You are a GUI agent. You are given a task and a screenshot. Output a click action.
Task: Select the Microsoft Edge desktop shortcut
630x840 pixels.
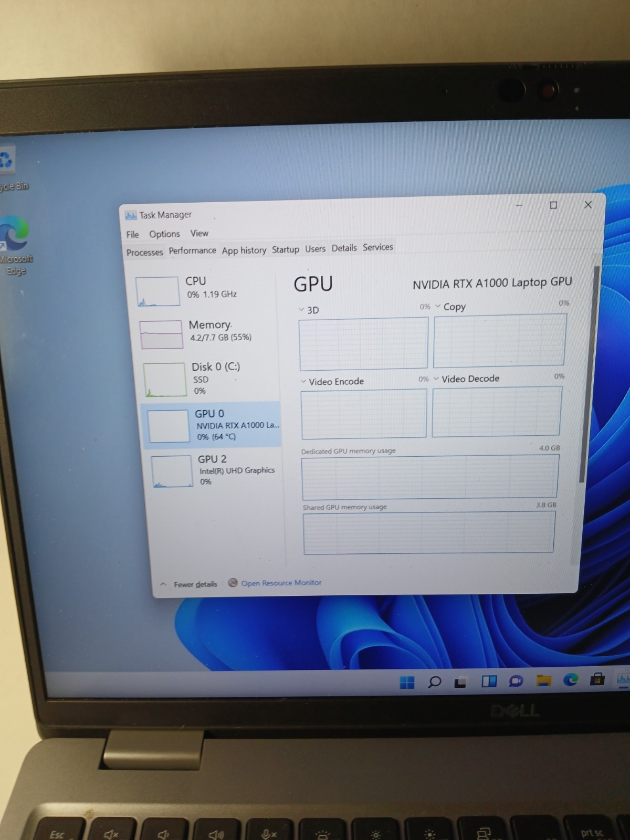coord(15,245)
